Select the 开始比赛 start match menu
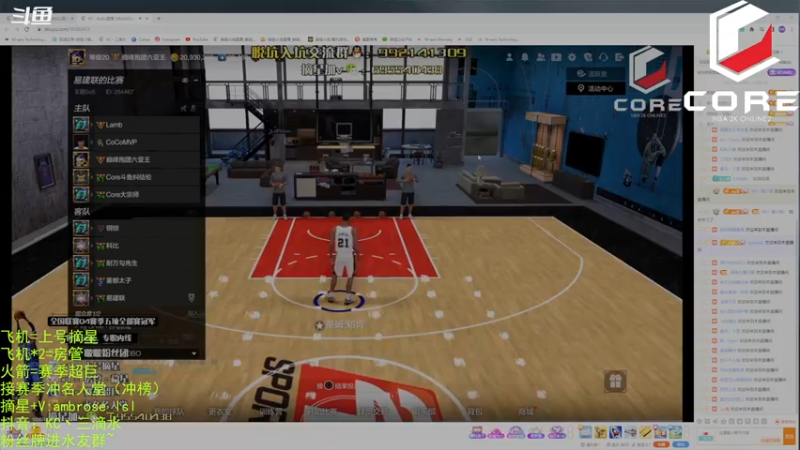 click(x=320, y=411)
